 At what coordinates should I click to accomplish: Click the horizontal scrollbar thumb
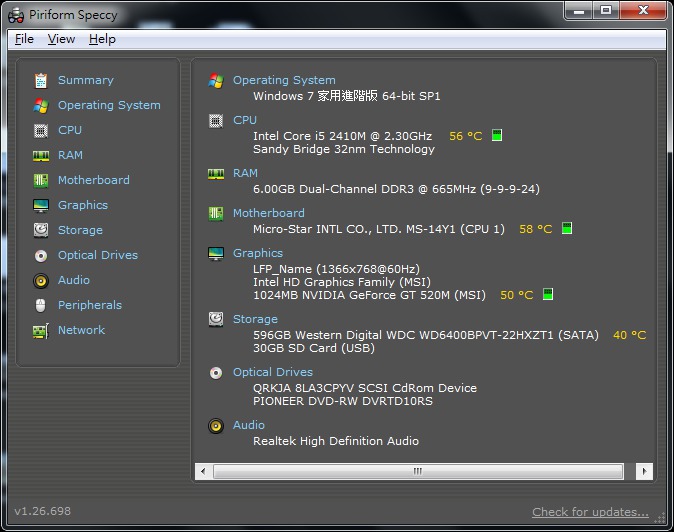[x=418, y=471]
